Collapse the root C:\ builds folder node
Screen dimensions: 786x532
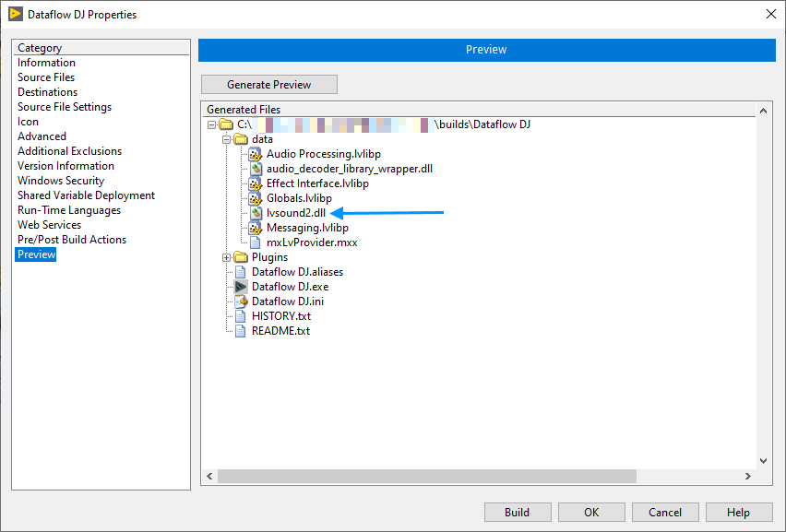(x=211, y=124)
